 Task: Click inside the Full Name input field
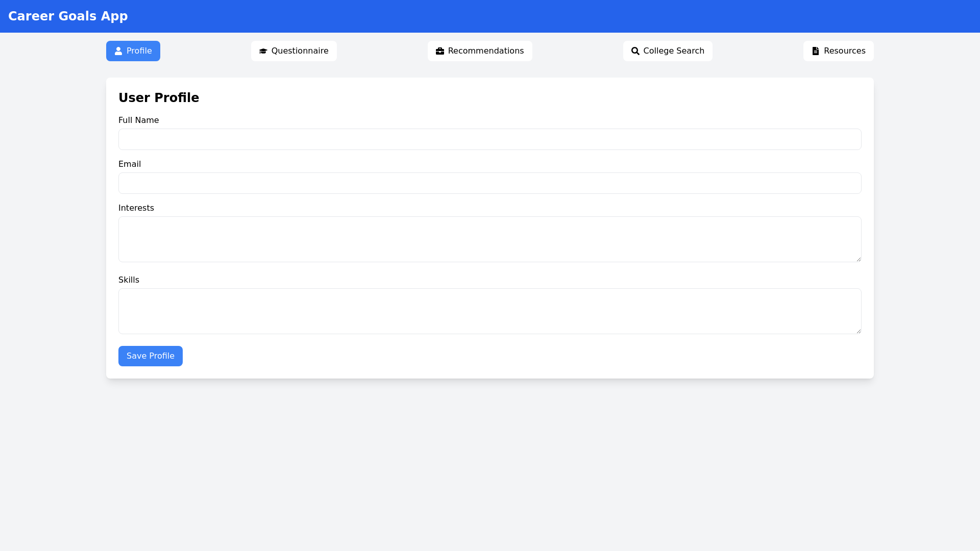(x=489, y=139)
